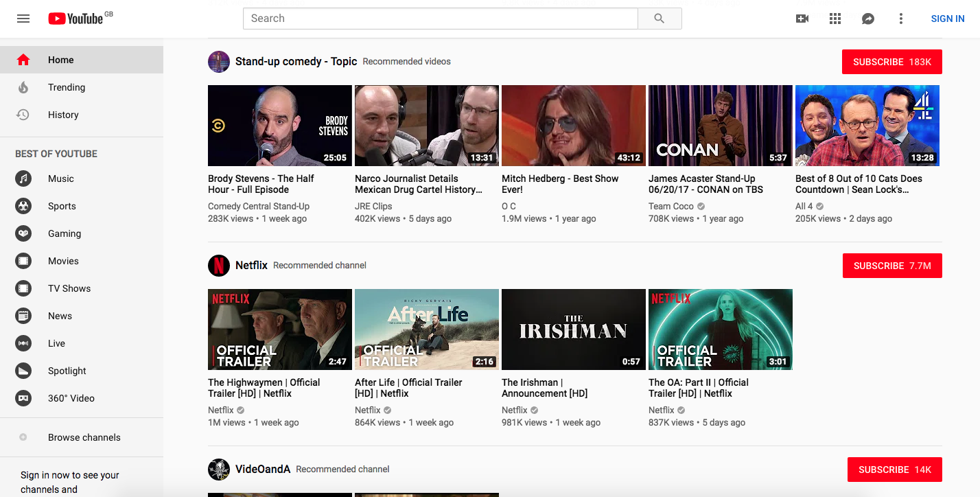Click the Movies film icon
The height and width of the screenshot is (497, 980).
tap(23, 261)
